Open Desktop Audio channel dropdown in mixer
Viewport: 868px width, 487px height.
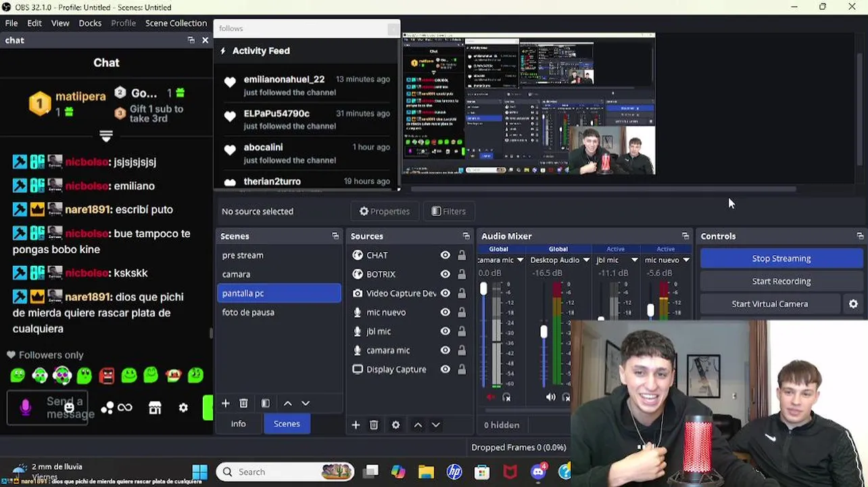click(586, 260)
